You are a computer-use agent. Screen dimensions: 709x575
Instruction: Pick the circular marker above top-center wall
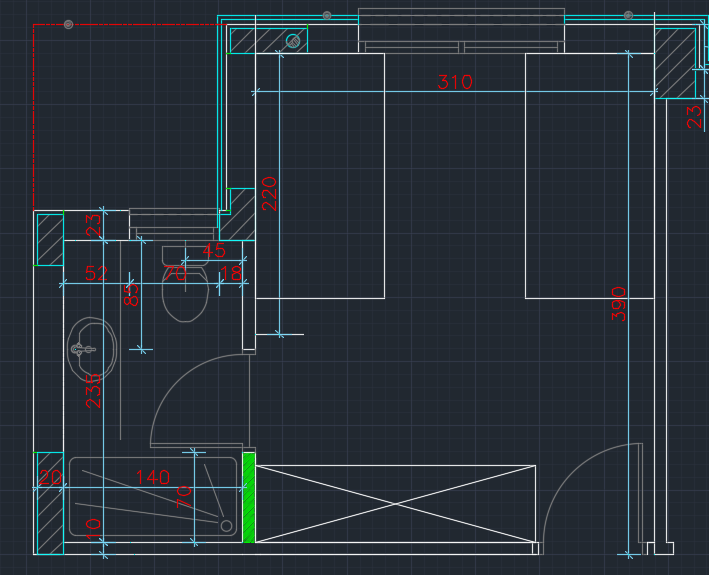(x=327, y=16)
